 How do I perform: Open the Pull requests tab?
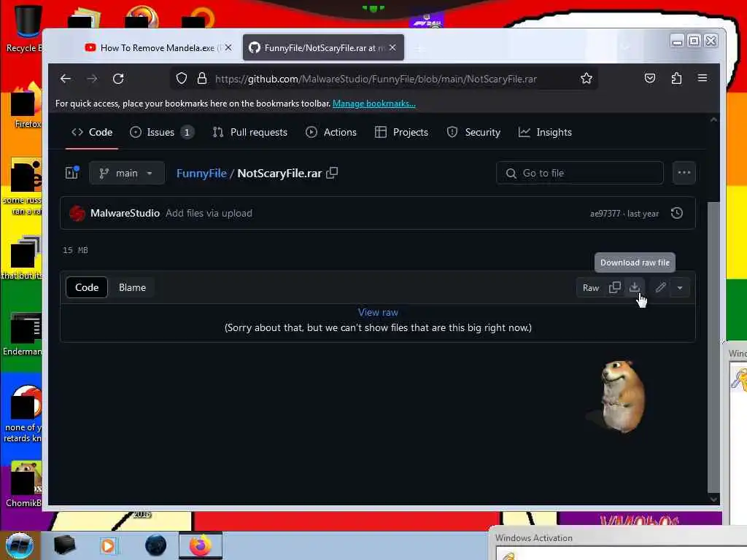(x=249, y=133)
